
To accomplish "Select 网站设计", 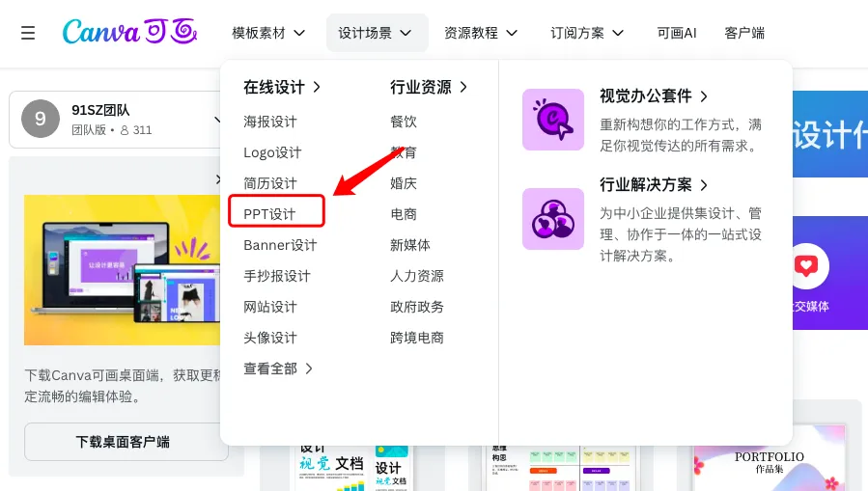I will (x=270, y=307).
